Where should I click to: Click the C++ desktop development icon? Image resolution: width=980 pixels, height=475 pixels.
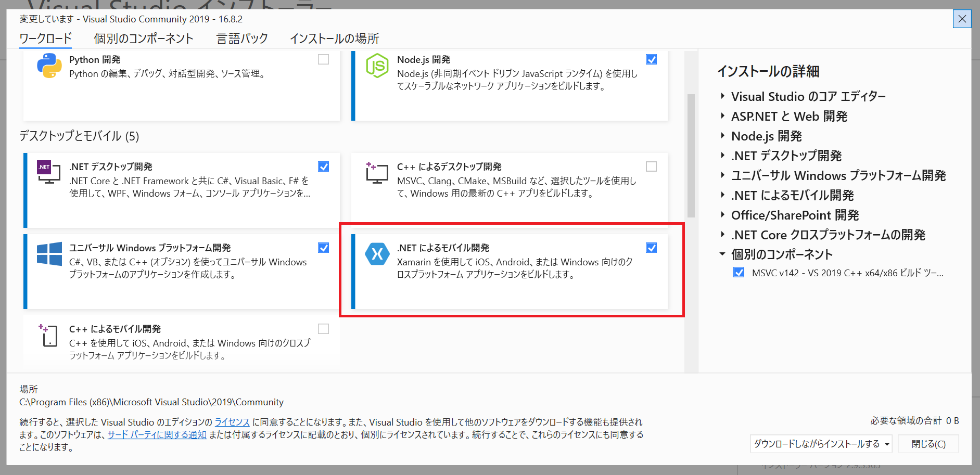click(x=377, y=172)
